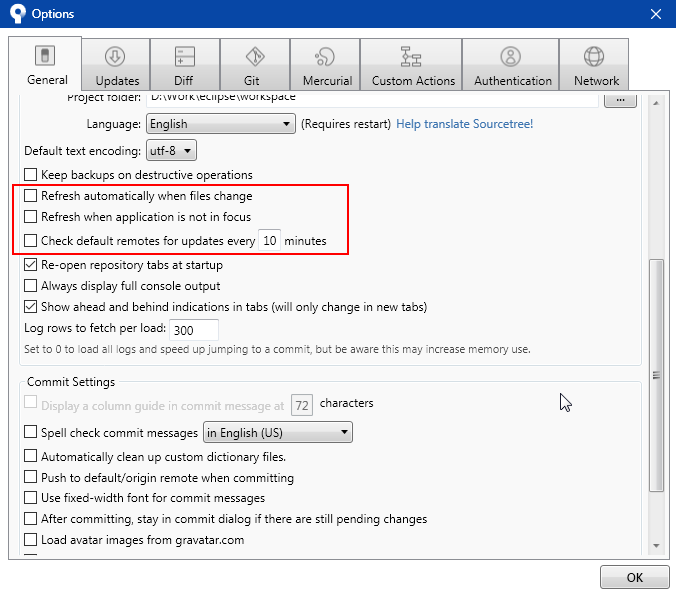
Task: Uncheck Show ahead and behind indications
Action: tap(30, 306)
